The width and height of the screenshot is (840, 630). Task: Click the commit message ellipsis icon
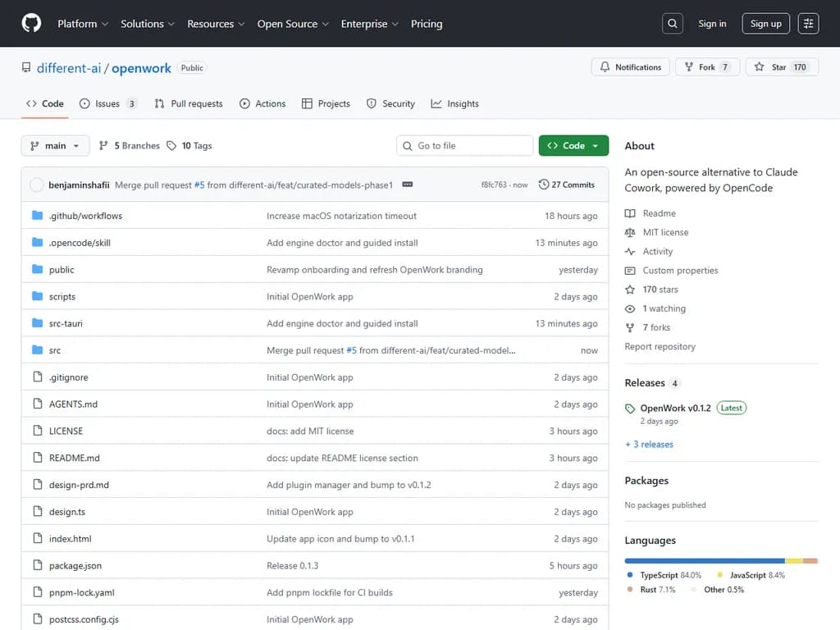pyautogui.click(x=408, y=185)
